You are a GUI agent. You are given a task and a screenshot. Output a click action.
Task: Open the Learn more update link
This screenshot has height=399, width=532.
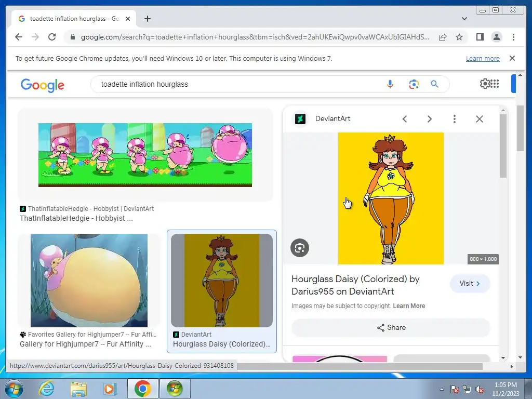coord(483,58)
